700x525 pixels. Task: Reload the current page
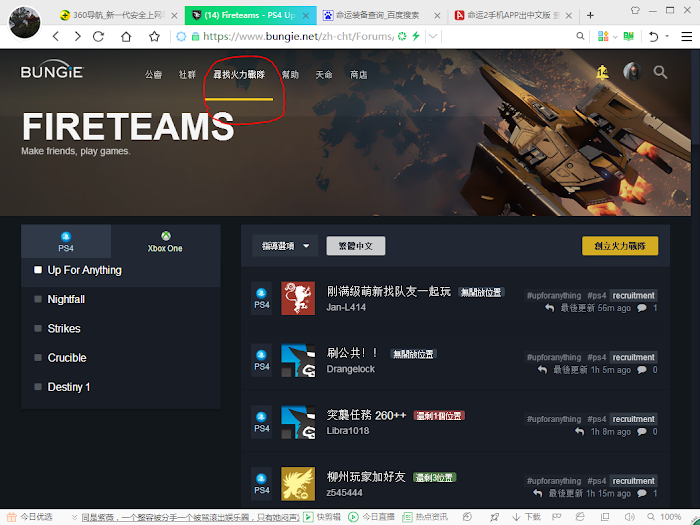99,37
